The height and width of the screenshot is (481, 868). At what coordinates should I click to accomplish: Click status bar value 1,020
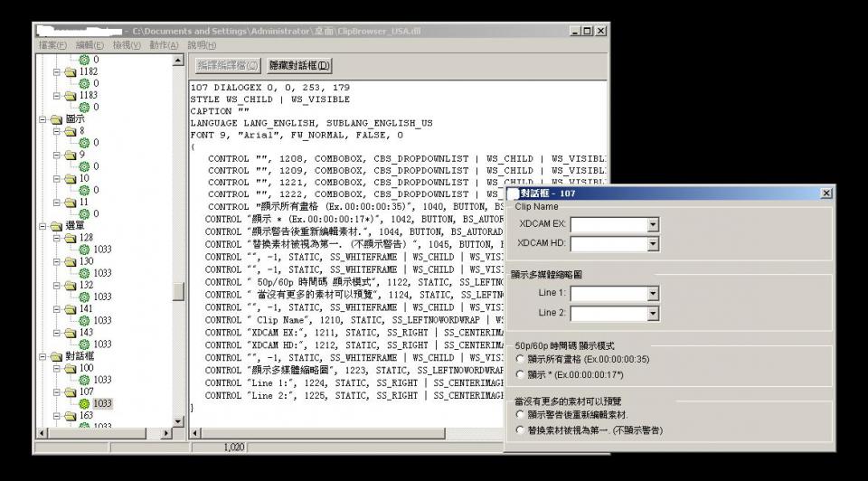[x=233, y=448]
